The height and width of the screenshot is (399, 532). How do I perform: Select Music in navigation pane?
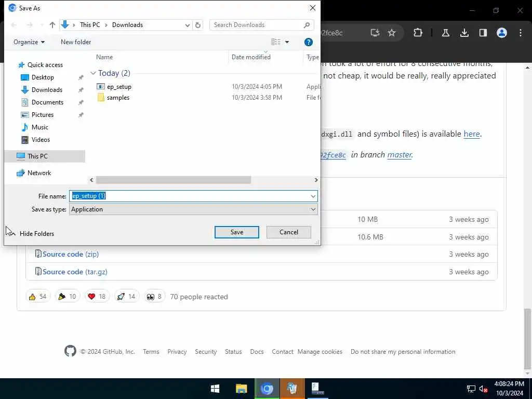pos(39,127)
